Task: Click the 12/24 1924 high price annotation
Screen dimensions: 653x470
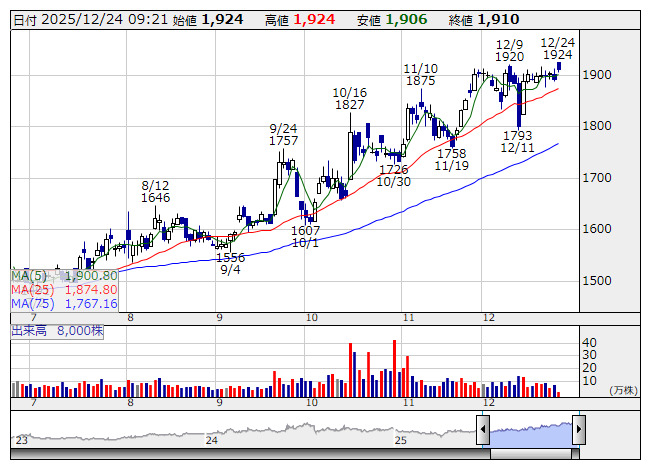Action: coord(557,48)
